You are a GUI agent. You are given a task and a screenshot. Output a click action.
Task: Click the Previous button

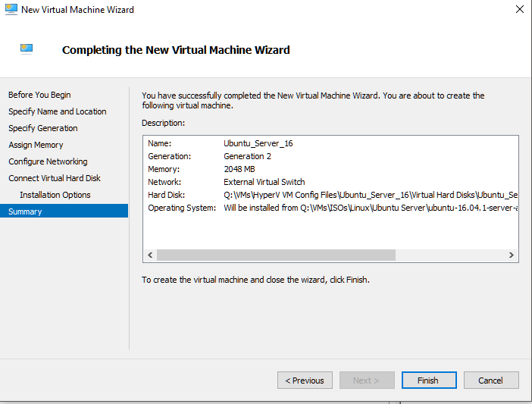click(305, 381)
